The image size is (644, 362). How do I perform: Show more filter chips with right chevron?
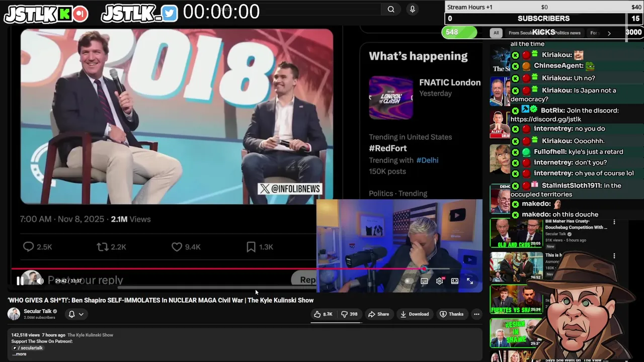[609, 33]
